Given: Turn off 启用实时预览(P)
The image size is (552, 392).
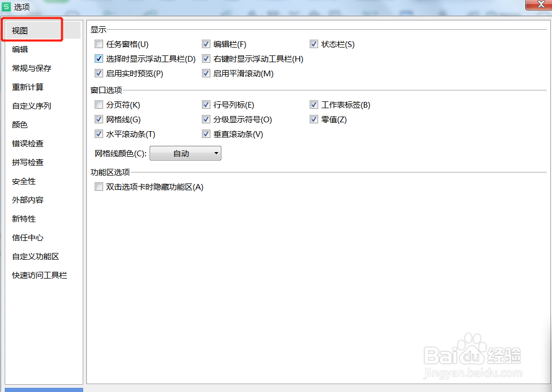Looking at the screenshot, I should coord(99,73).
